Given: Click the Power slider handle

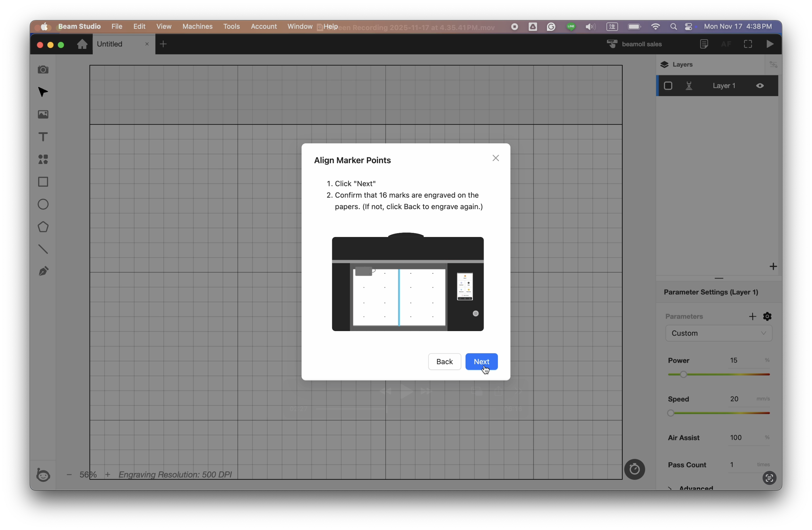Looking at the screenshot, I should 683,375.
